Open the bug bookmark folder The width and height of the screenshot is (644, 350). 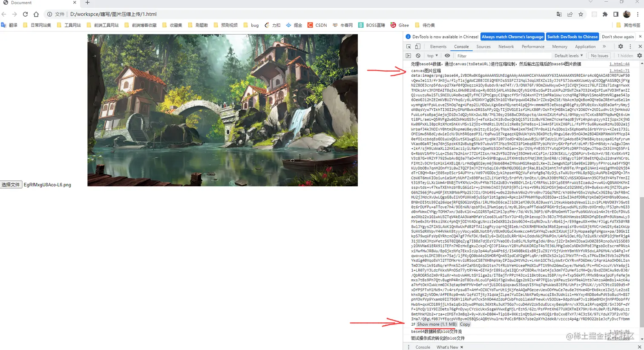point(251,25)
